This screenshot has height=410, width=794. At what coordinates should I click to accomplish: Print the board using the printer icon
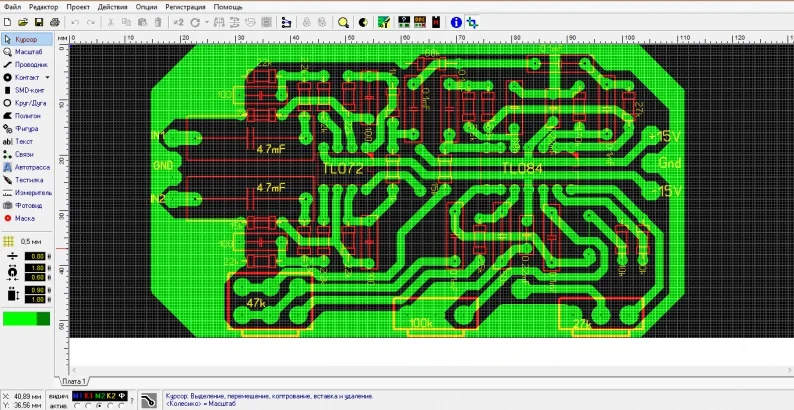[54, 22]
